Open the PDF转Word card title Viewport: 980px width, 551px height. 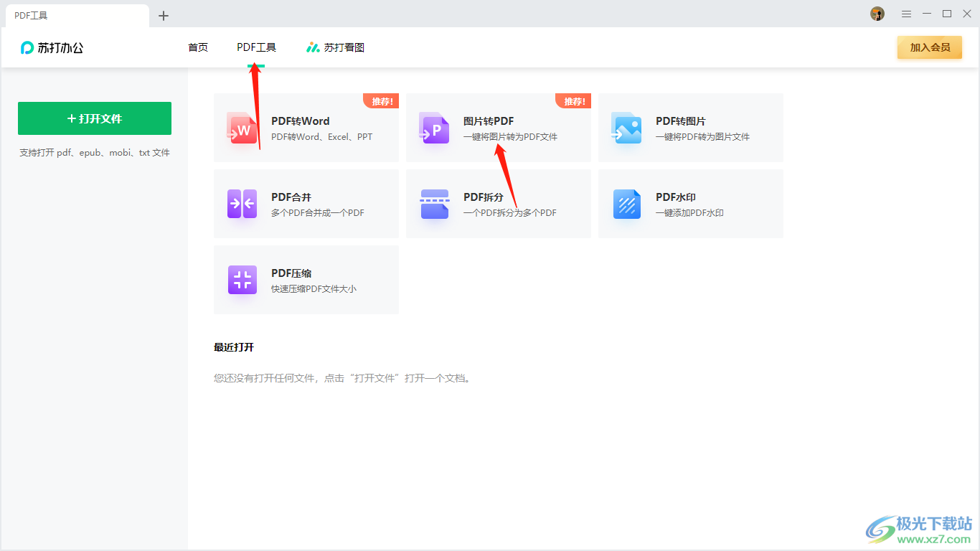click(x=301, y=121)
